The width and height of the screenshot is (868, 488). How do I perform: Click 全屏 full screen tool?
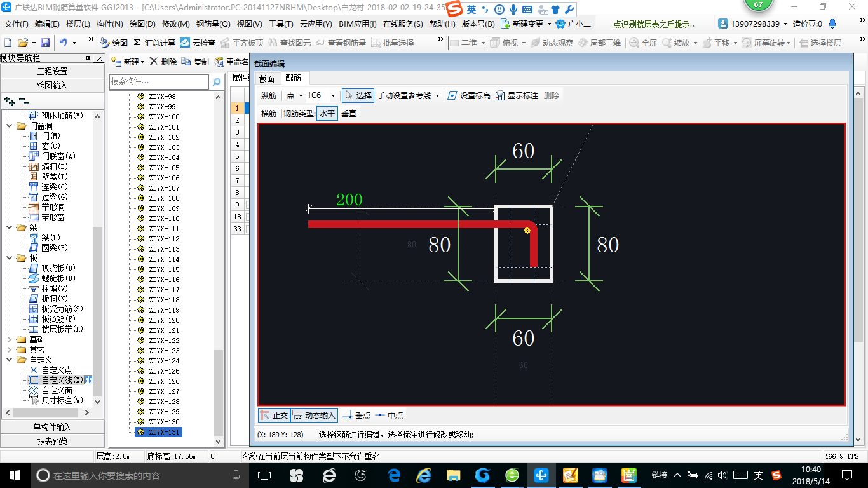click(x=644, y=43)
